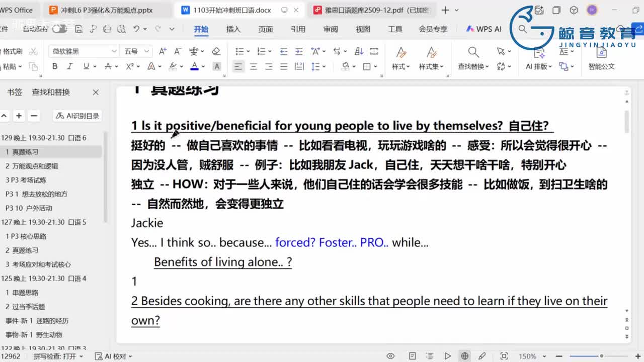Select align right paragraph
Viewport: 644px width, 362px height.
click(x=269, y=66)
